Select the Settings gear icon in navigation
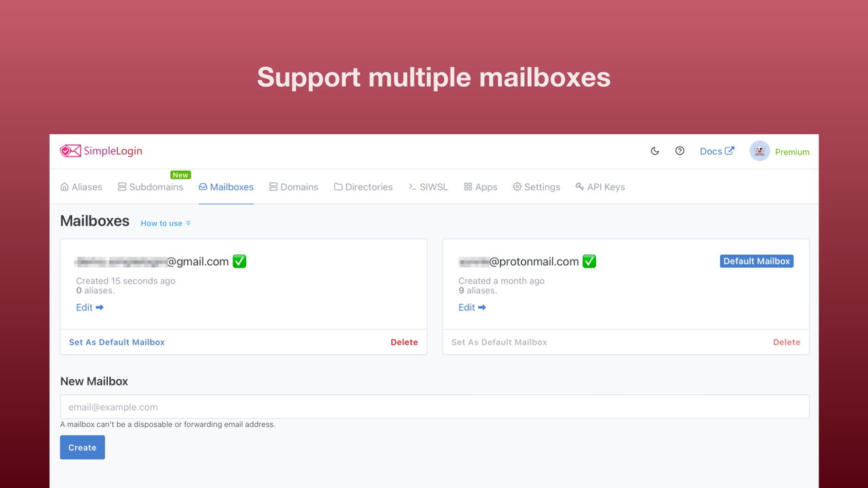Screen dimensions: 868x488 click(x=517, y=186)
